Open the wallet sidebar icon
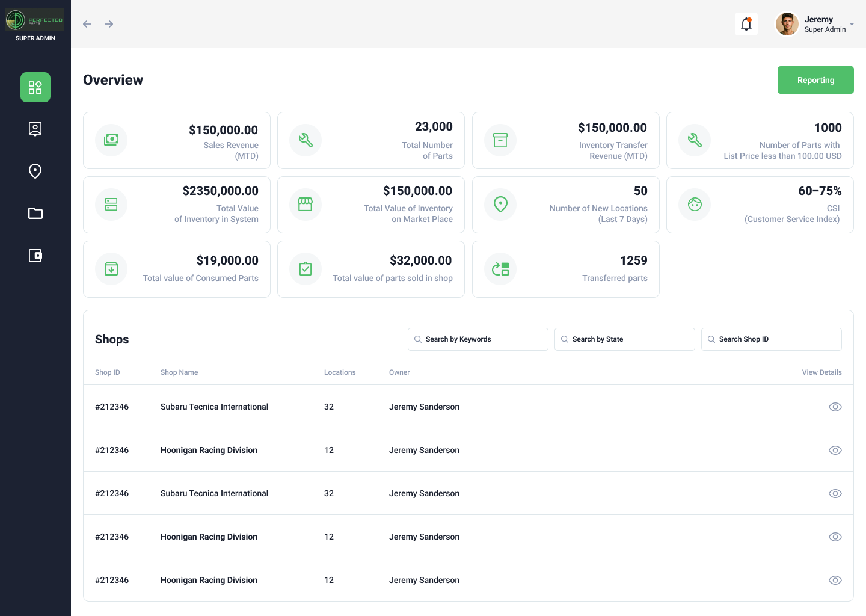 pos(35,256)
